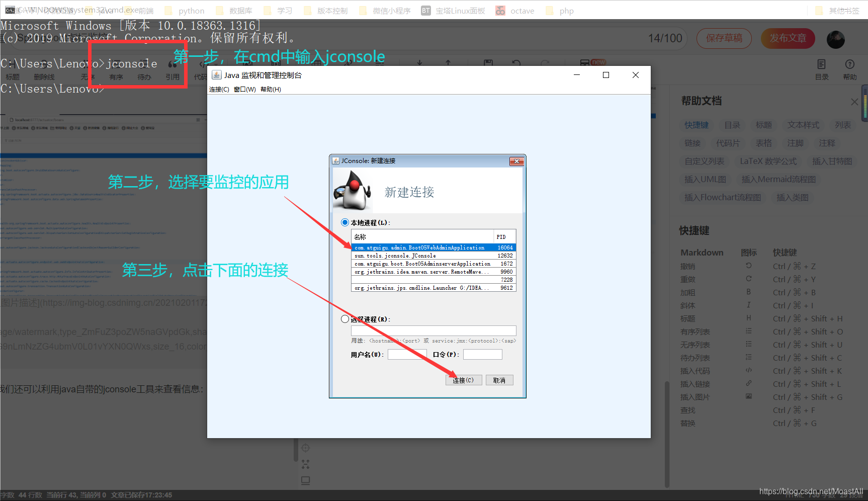Select the sun.tools.jconsole.JConsole process row
This screenshot has height=501, width=868.
(x=433, y=256)
